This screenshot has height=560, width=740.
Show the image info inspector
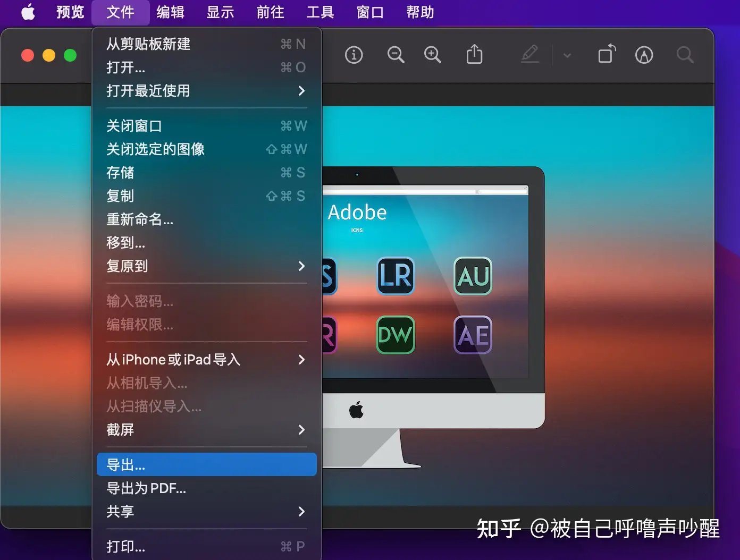354,55
